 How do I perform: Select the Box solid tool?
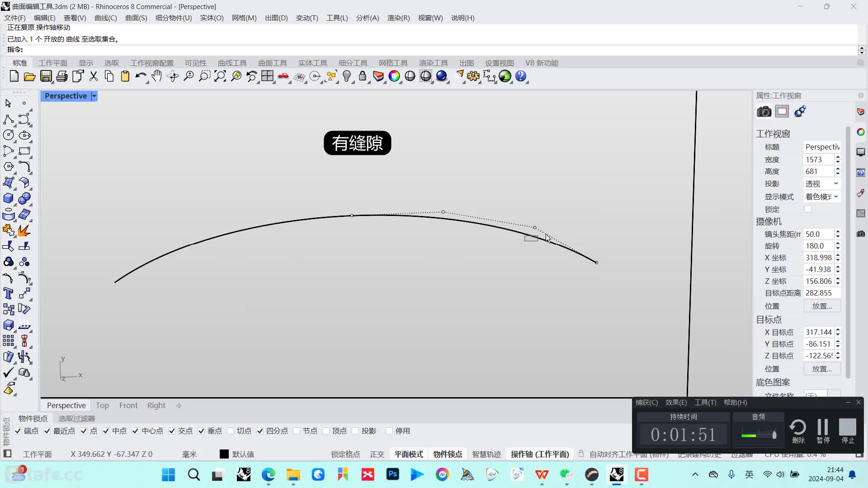coord(8,198)
